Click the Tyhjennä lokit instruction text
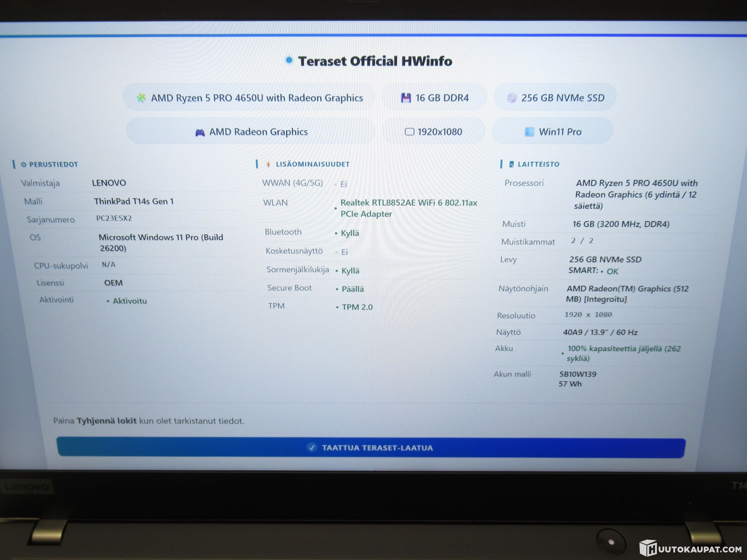 [x=149, y=421]
